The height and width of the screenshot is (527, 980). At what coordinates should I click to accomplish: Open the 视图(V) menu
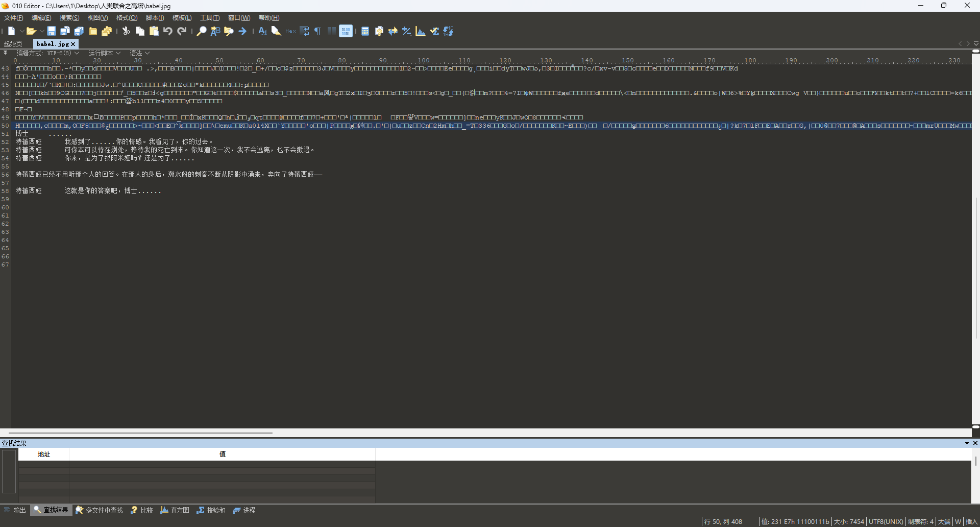click(97, 18)
